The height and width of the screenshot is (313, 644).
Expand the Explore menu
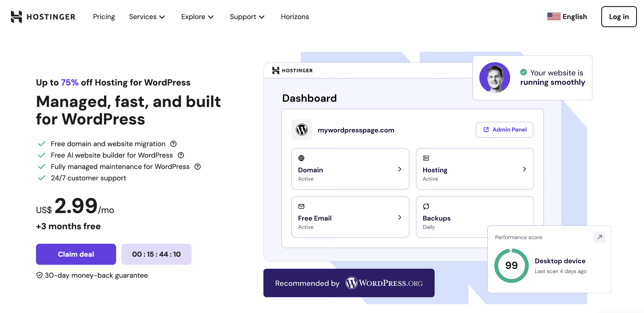197,17
